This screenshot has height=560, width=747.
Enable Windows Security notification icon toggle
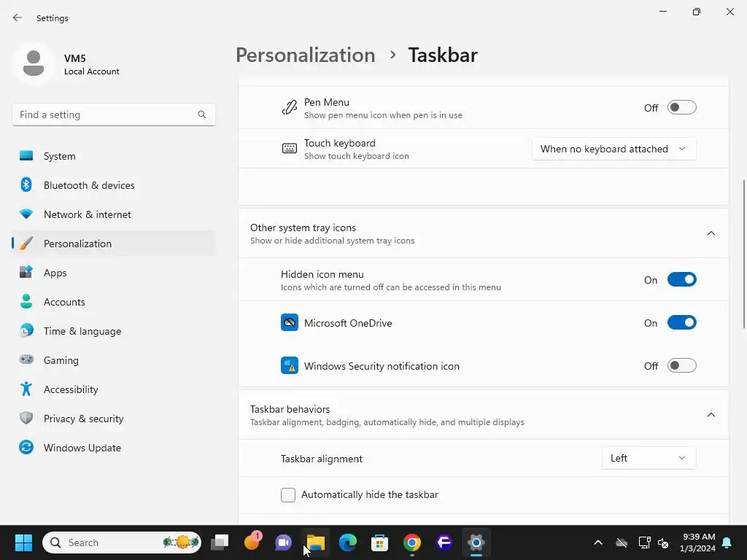point(682,366)
